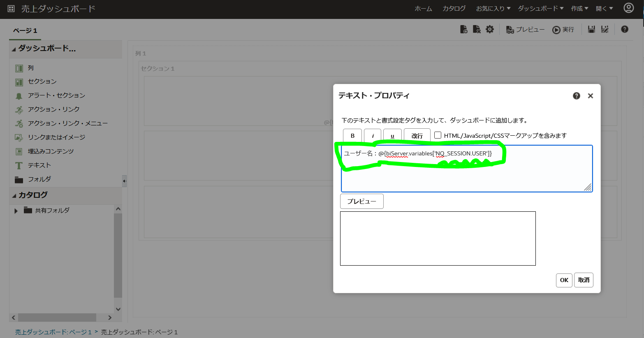Open the 開く dropdown menu
644x338 pixels.
pos(604,9)
